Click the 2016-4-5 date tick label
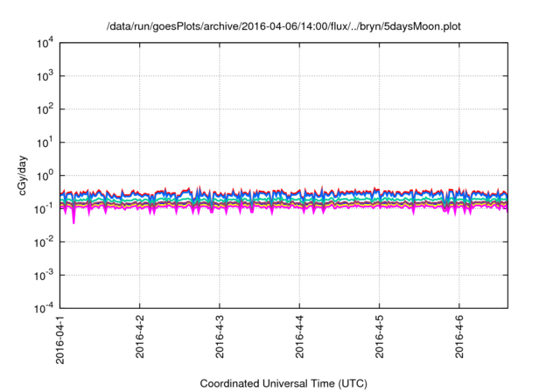560x392 pixels. pyautogui.click(x=379, y=338)
